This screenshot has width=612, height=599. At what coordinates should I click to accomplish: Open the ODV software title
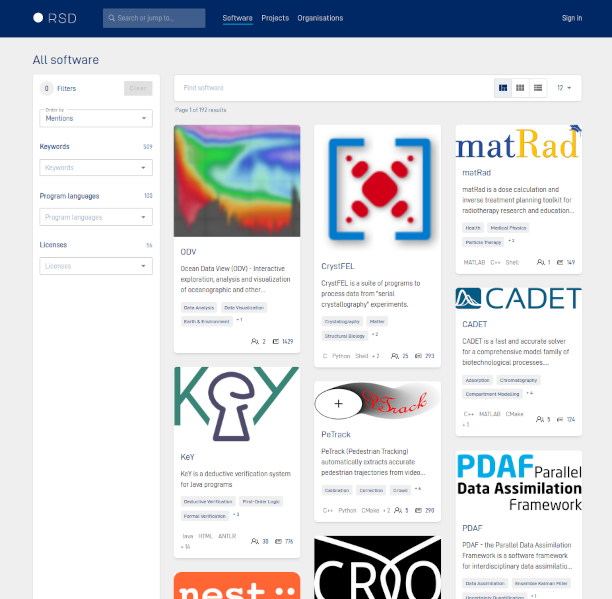(x=188, y=252)
